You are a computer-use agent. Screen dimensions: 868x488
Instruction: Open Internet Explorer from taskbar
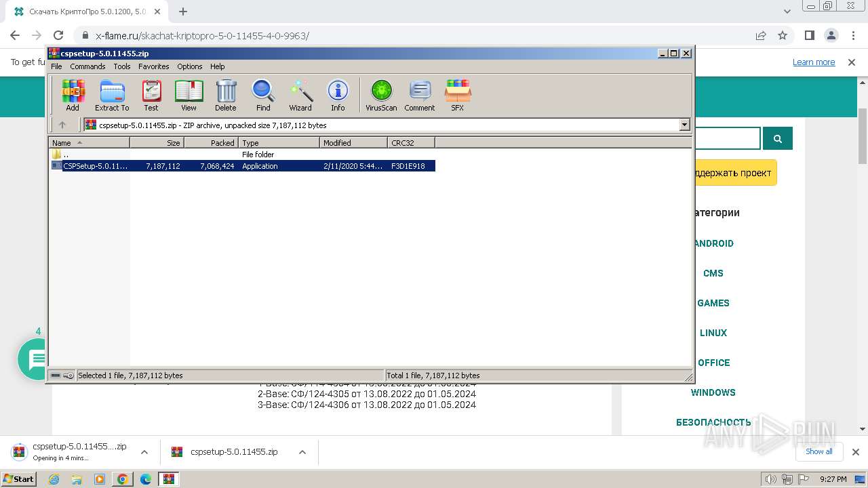pyautogui.click(x=54, y=479)
